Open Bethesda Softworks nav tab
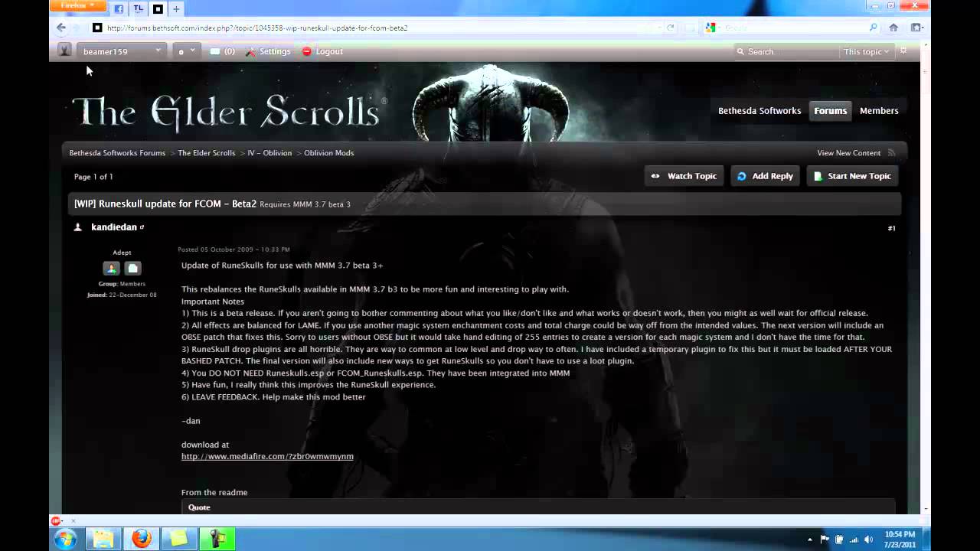The width and height of the screenshot is (980, 551). pos(759,111)
